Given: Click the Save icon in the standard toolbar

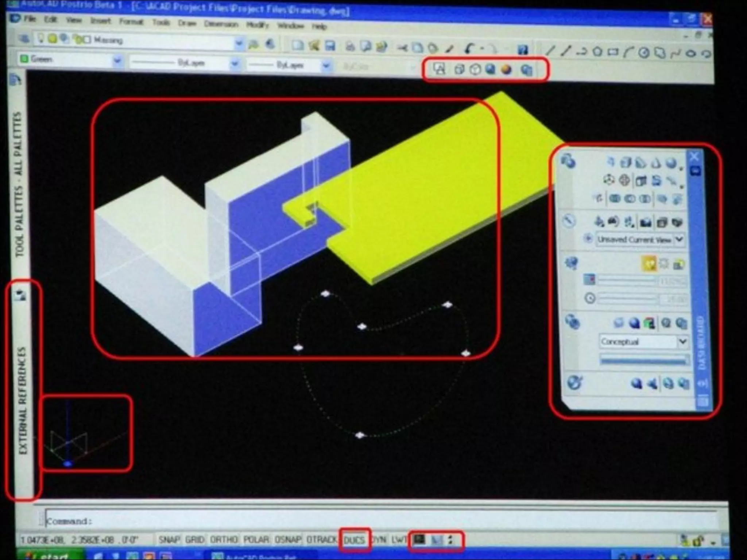Looking at the screenshot, I should point(330,46).
